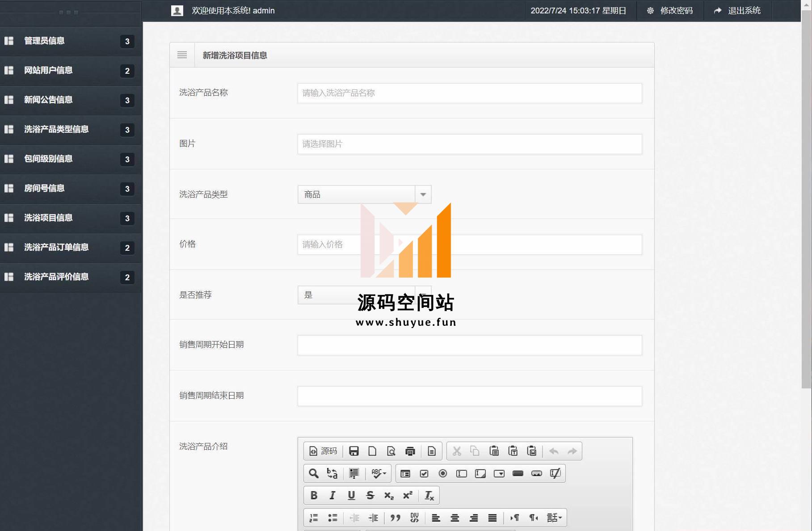Click the Replace icon in editor toolbar

[332, 473]
